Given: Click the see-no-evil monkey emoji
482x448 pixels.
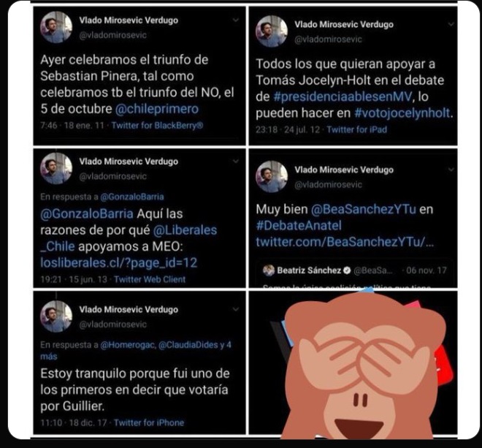Looking at the screenshot, I should [x=364, y=365].
